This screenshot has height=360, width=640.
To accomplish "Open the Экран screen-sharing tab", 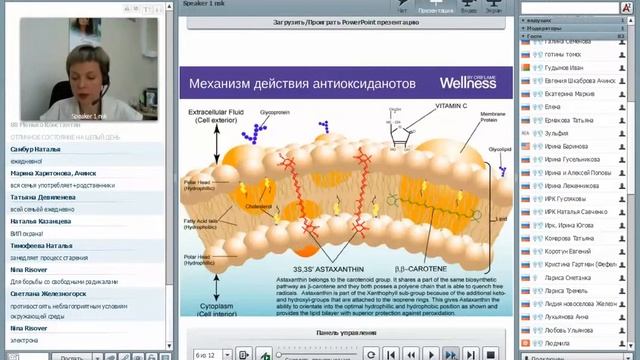I will tap(493, 6).
